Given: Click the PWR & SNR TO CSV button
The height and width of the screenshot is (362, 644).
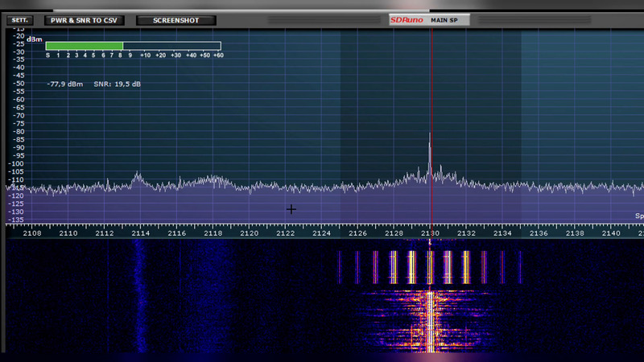Looking at the screenshot, I should (x=84, y=19).
